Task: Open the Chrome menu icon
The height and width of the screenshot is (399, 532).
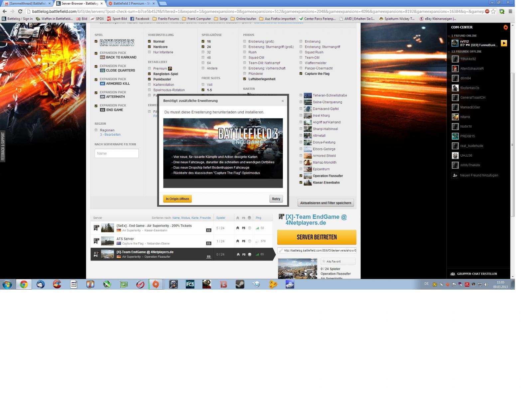Action: (x=510, y=11)
